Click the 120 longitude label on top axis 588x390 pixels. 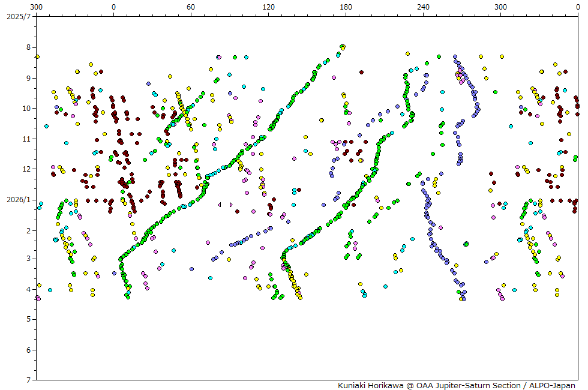click(268, 7)
